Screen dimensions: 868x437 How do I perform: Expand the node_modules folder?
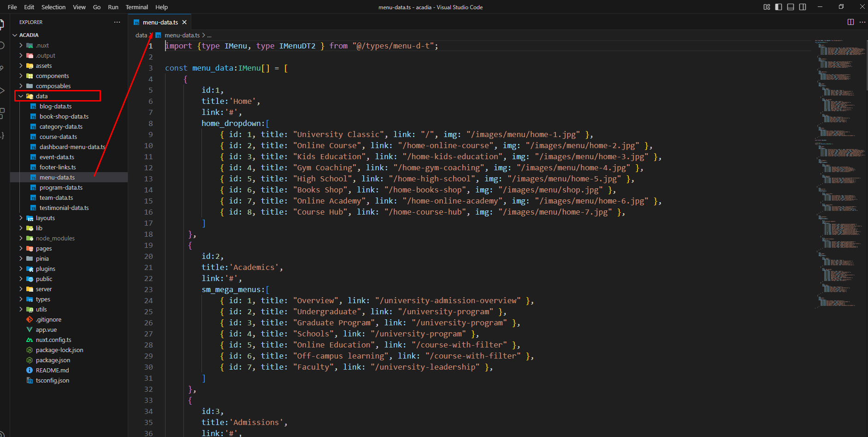pos(69,238)
